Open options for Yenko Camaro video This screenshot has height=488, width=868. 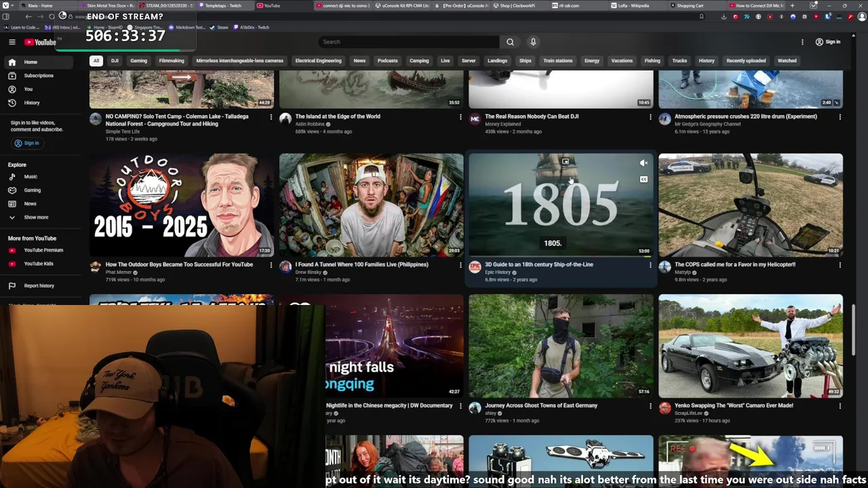[840, 406]
